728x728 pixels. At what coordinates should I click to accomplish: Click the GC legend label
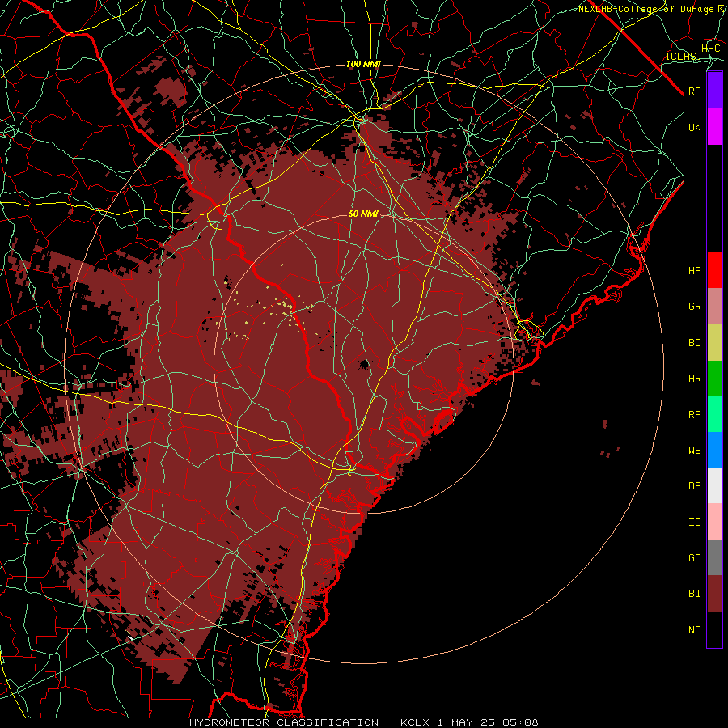tap(694, 558)
